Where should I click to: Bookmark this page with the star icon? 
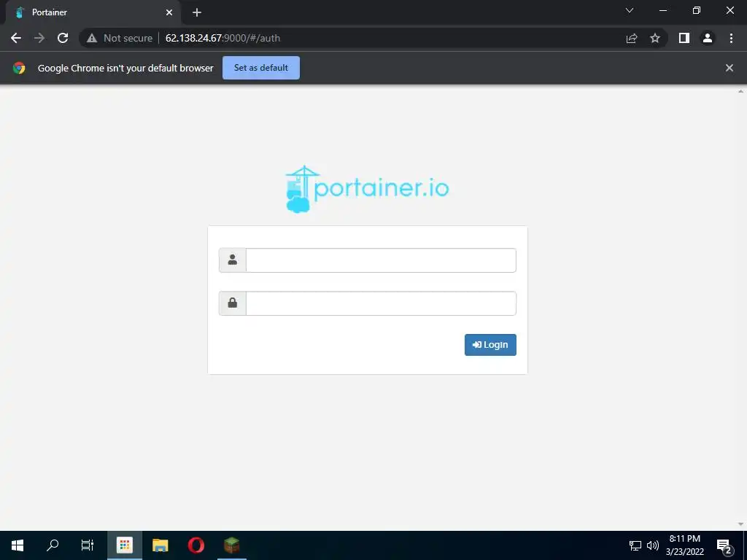[655, 38]
